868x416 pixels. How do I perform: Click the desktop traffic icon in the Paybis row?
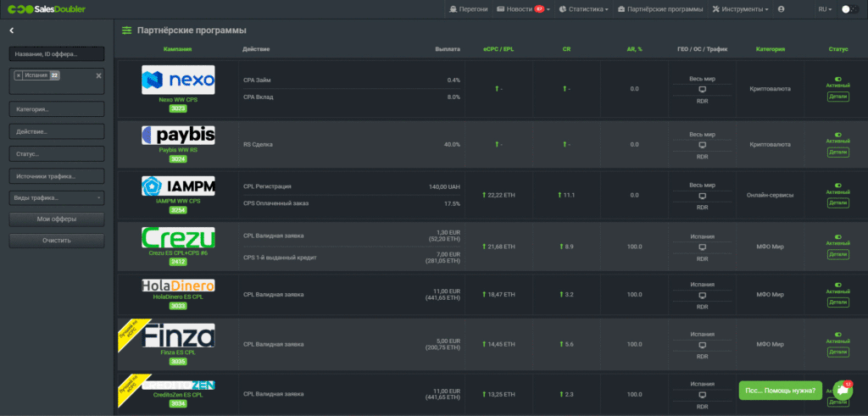(x=702, y=145)
